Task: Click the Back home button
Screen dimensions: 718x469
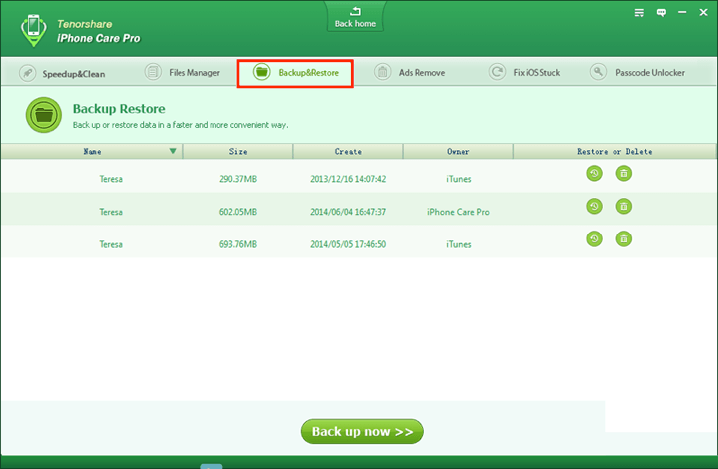Action: point(355,17)
